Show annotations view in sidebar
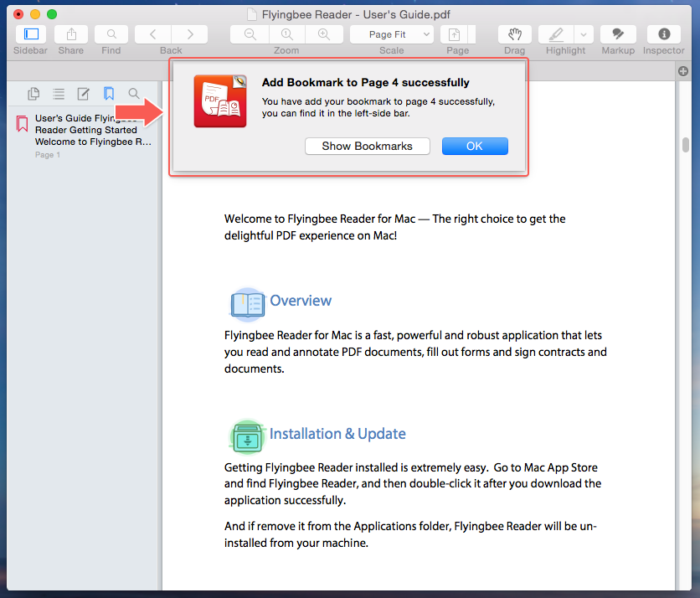This screenshot has height=598, width=700. click(x=84, y=93)
